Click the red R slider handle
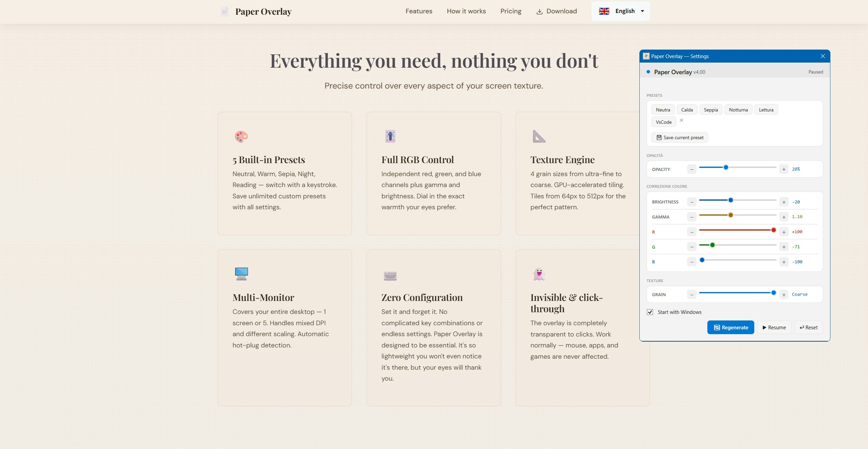The image size is (868, 449). [774, 230]
